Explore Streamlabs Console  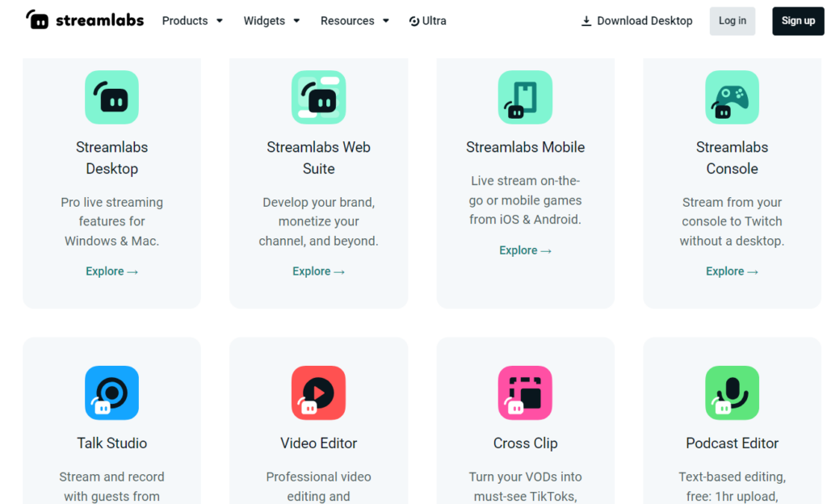[732, 271]
